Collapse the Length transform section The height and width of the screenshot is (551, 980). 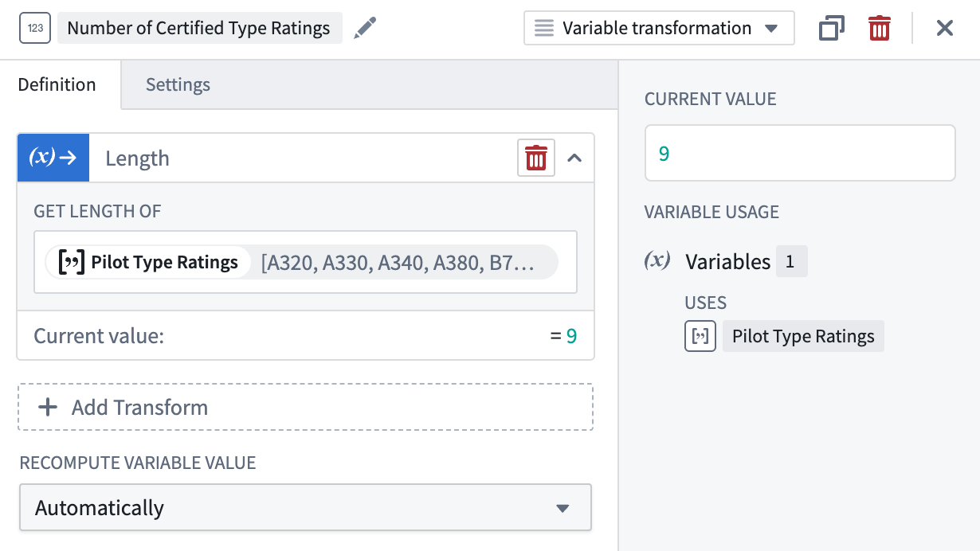pos(574,158)
